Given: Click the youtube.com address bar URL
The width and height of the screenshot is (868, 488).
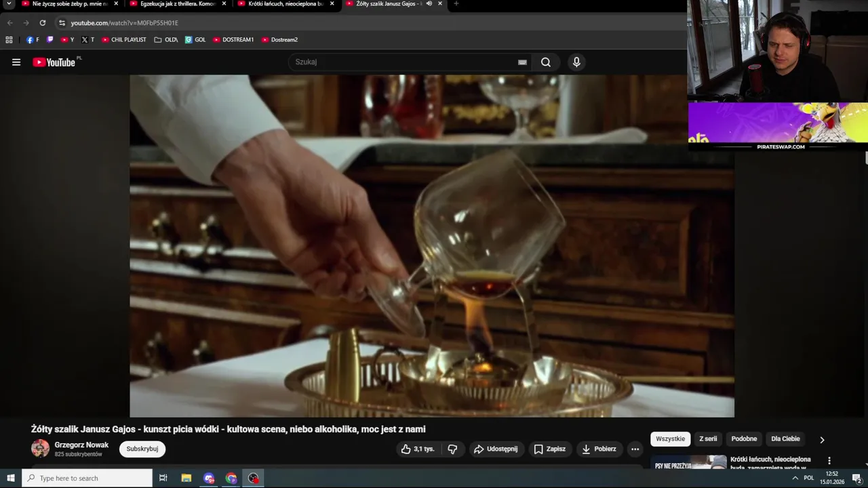Looking at the screenshot, I should point(124,23).
